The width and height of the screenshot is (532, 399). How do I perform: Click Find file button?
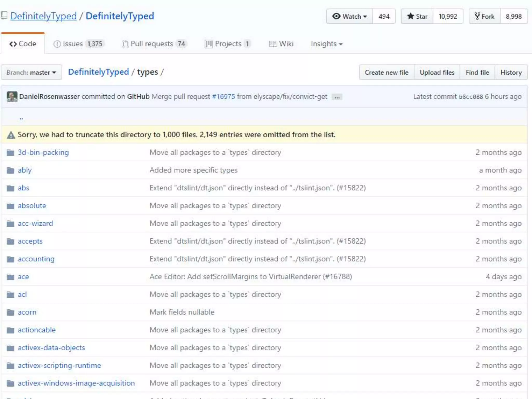point(477,72)
